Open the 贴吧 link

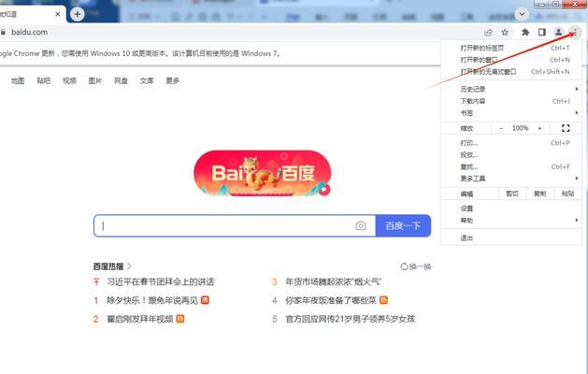[44, 80]
